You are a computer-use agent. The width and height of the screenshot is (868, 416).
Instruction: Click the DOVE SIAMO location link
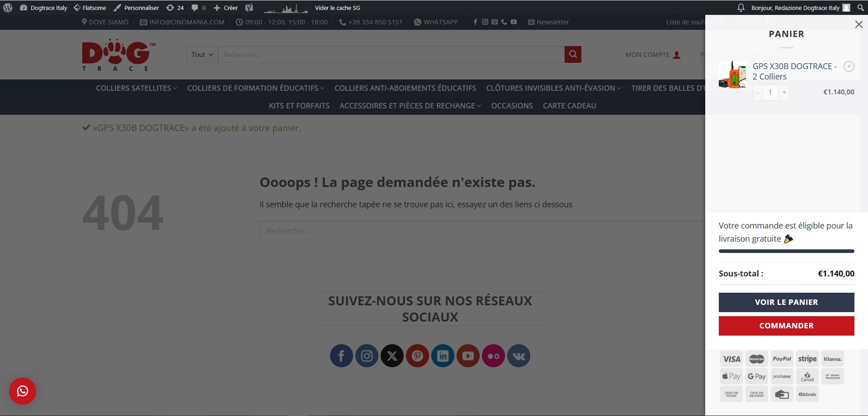(105, 22)
